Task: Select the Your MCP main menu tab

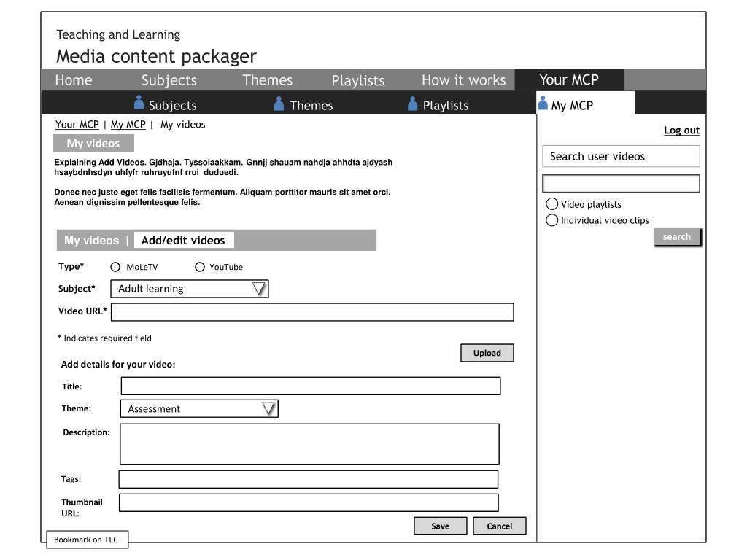Action: pyautogui.click(x=569, y=79)
